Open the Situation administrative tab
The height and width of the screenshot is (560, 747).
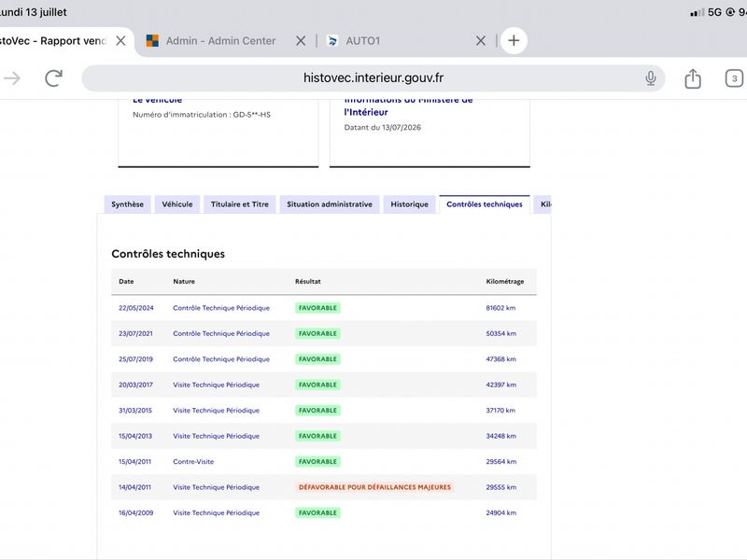[x=330, y=204]
